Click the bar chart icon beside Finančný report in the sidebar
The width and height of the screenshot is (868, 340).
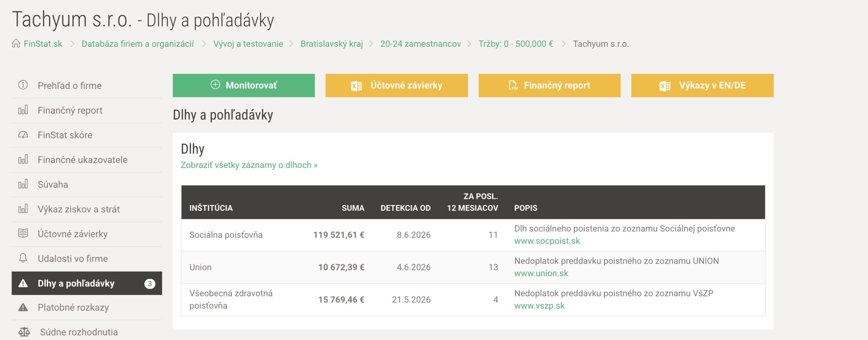click(23, 110)
